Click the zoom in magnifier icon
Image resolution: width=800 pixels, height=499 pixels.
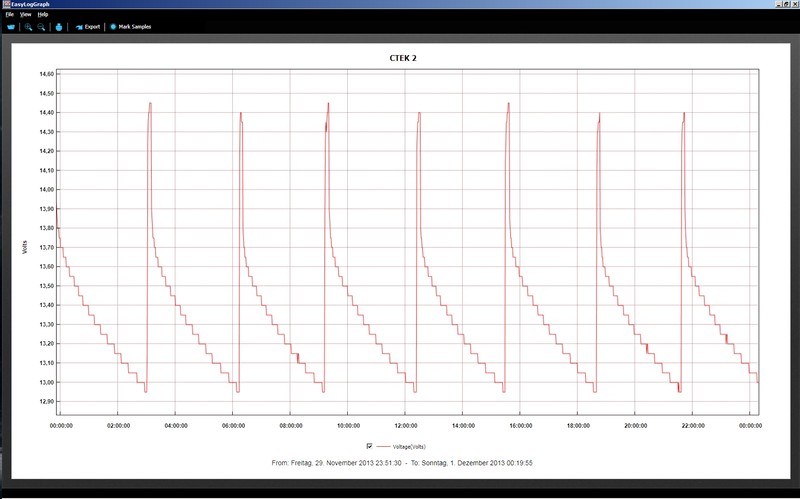point(29,27)
